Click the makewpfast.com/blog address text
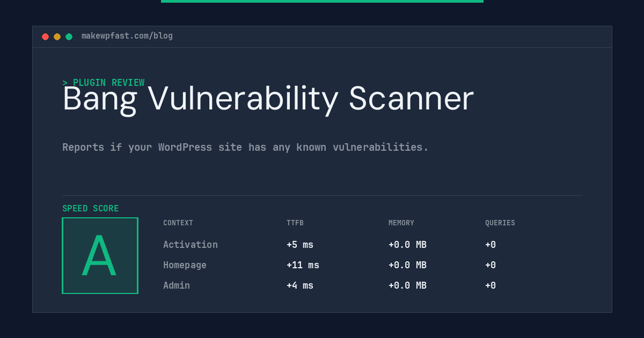The image size is (644, 338). (127, 36)
